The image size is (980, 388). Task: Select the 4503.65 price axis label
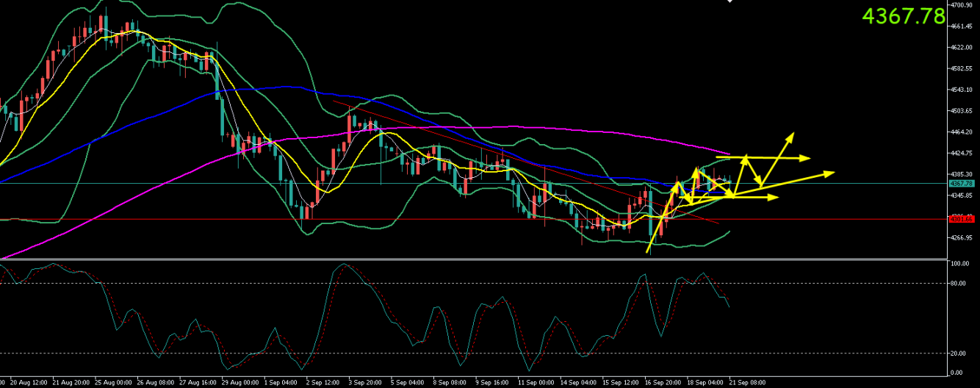click(962, 111)
